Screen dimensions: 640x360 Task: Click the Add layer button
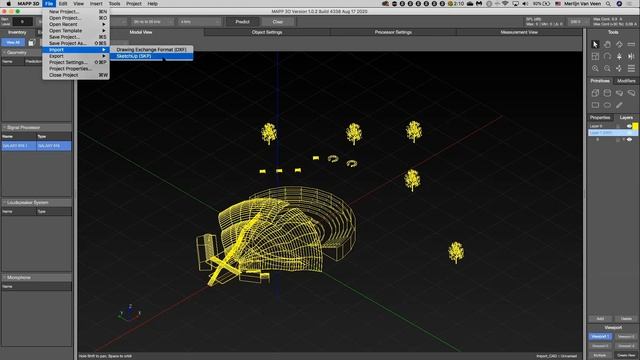[x=600, y=319]
